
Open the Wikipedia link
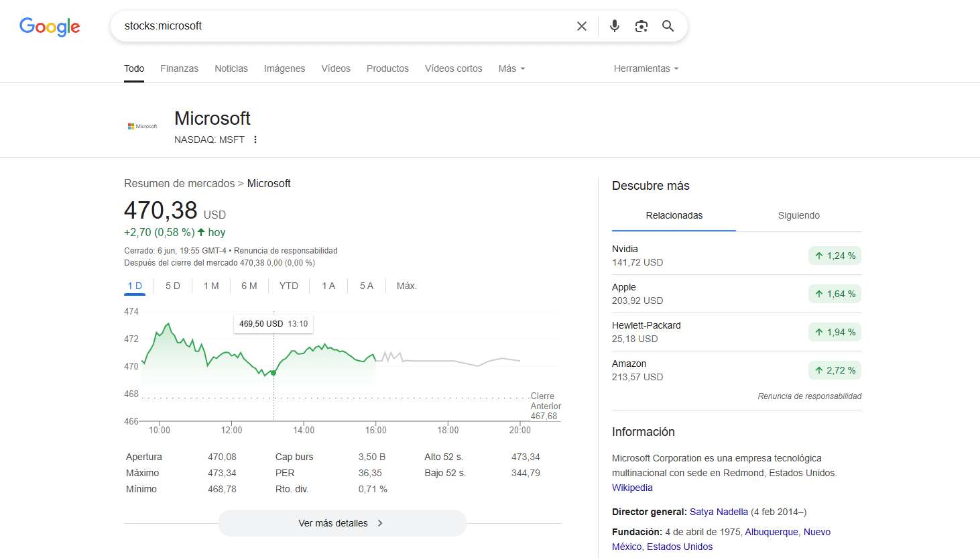(632, 488)
